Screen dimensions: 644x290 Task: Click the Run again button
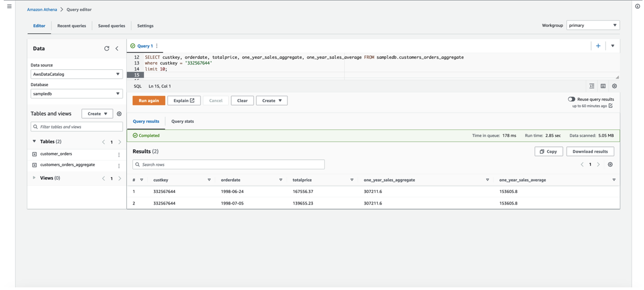pyautogui.click(x=149, y=100)
